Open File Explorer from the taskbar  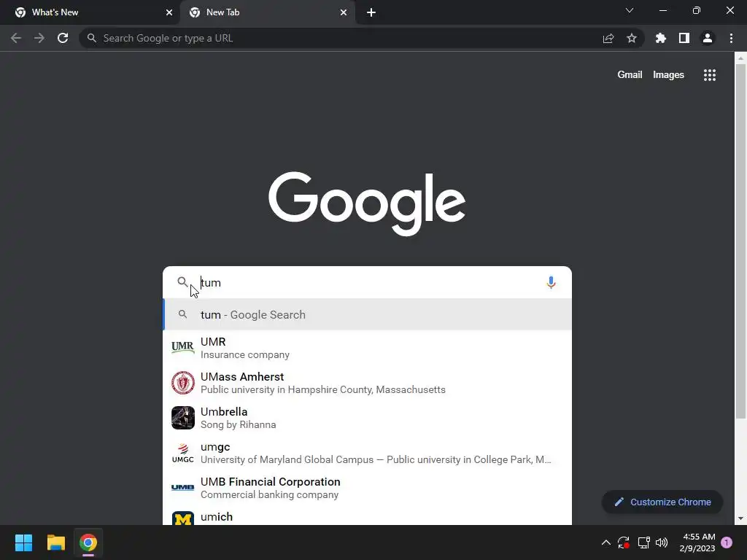coord(55,542)
